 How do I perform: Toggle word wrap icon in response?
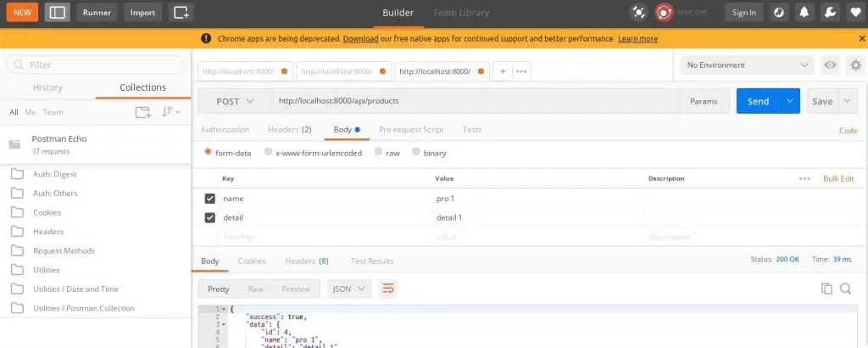388,289
